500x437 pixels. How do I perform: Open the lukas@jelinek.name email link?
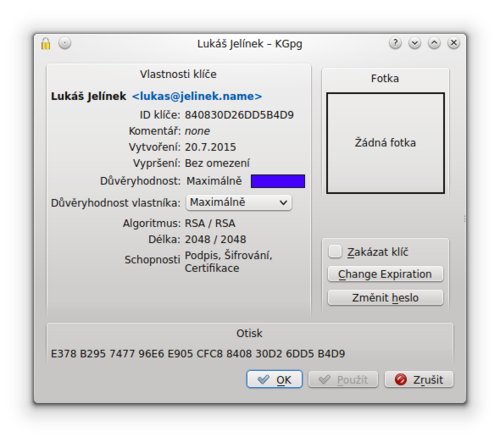coord(197,96)
